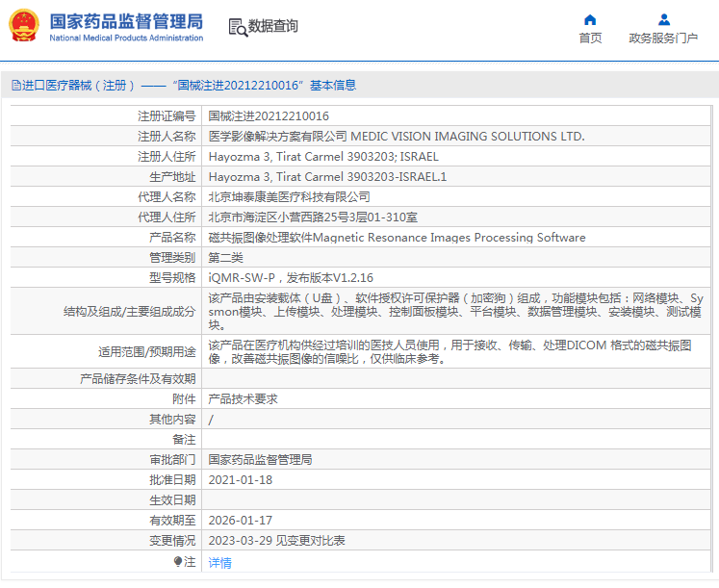Click the document icon before 进口医疗器械
This screenshot has width=719, height=588.
16,86
